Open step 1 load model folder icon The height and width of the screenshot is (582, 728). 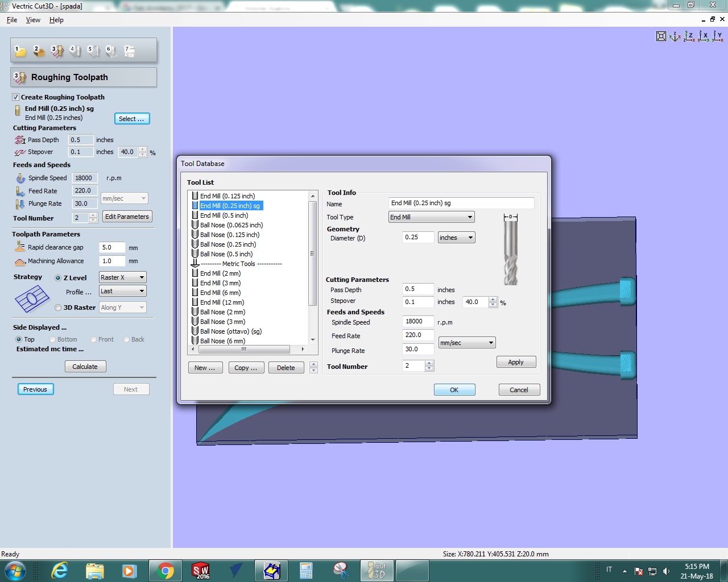tap(20, 51)
